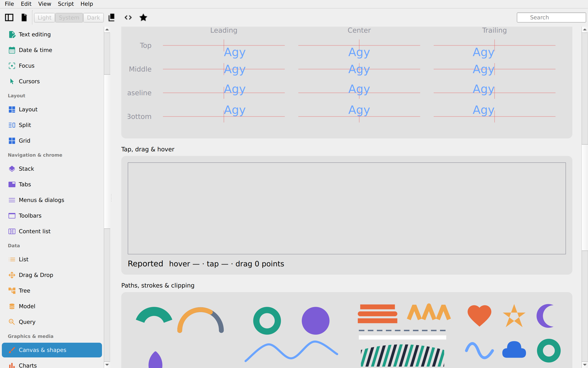Click the document page icon in toolbar
The image size is (588, 368).
[24, 17]
